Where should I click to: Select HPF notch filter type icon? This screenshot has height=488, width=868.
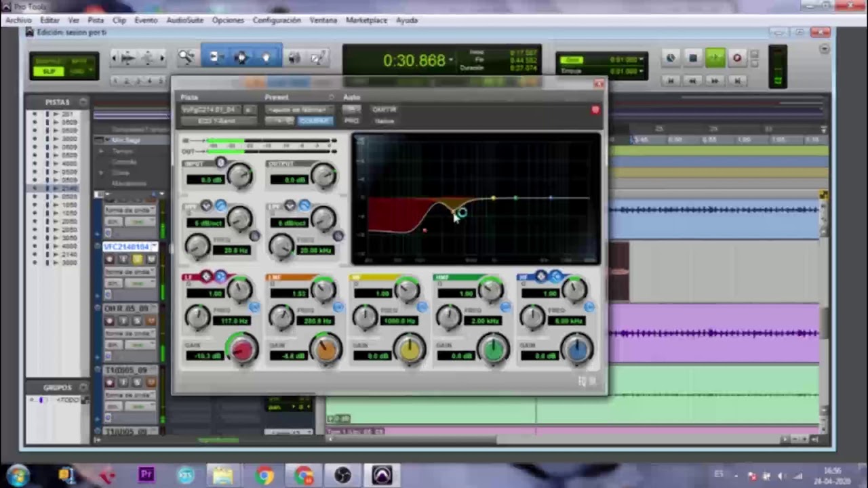pyautogui.click(x=206, y=205)
